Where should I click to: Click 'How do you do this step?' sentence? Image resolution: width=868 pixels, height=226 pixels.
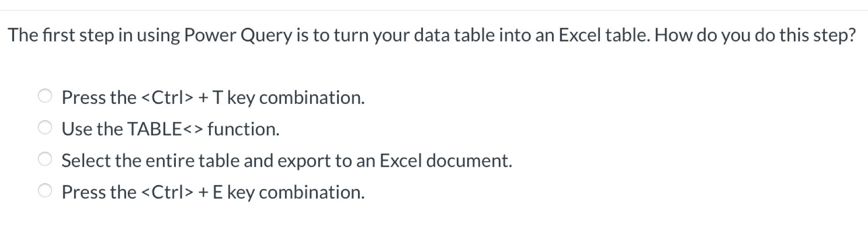pos(756,35)
